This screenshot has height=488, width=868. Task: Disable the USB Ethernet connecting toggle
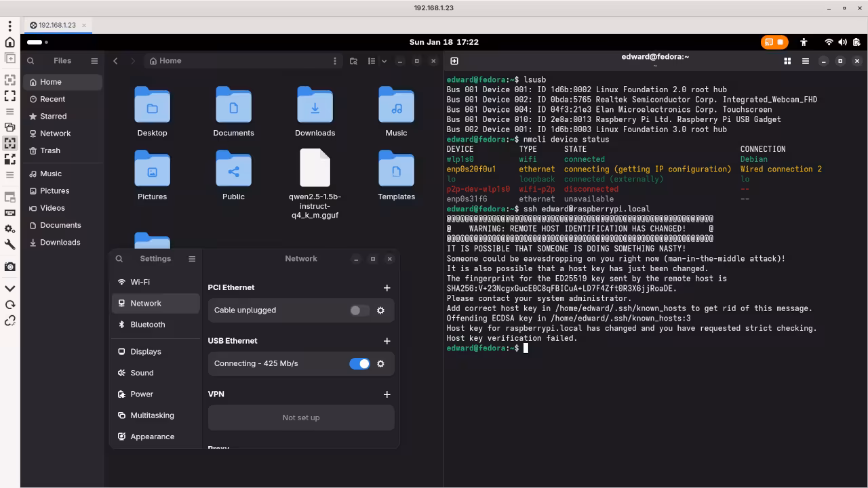pos(359,364)
